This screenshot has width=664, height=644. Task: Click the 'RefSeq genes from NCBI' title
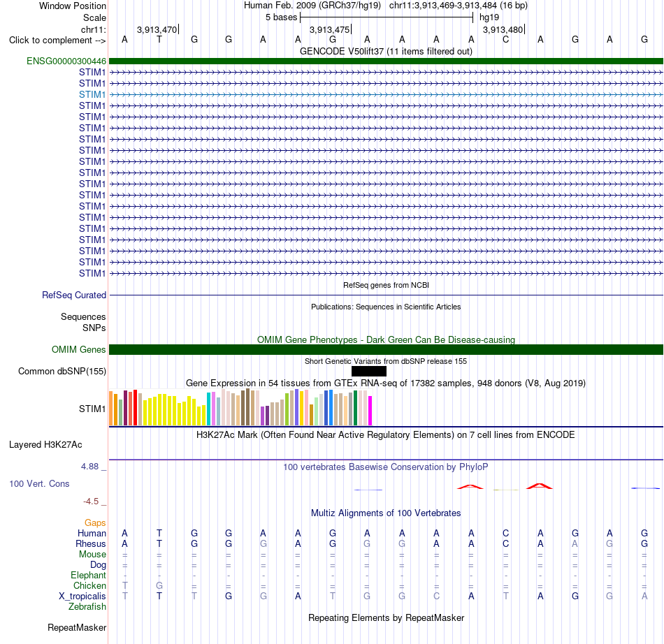click(386, 285)
